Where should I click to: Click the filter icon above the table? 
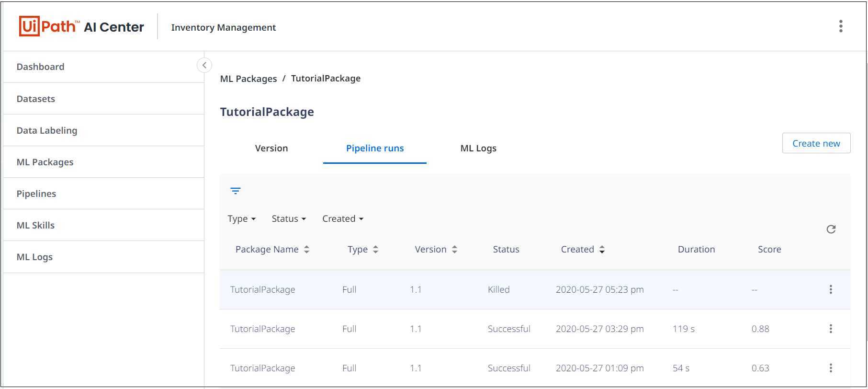tap(236, 191)
